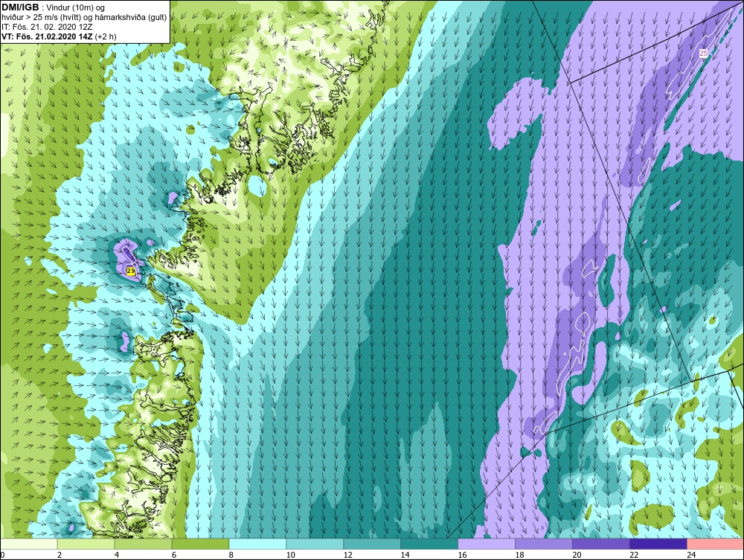Select the 6–8 m/s olive green swatch

200,544
